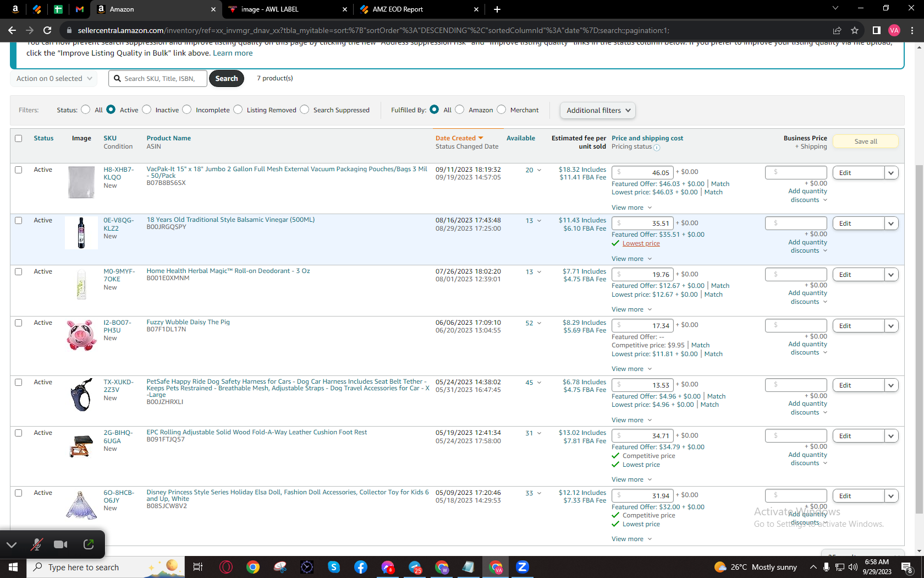Select the All status filter
The image size is (924, 578).
86,110
